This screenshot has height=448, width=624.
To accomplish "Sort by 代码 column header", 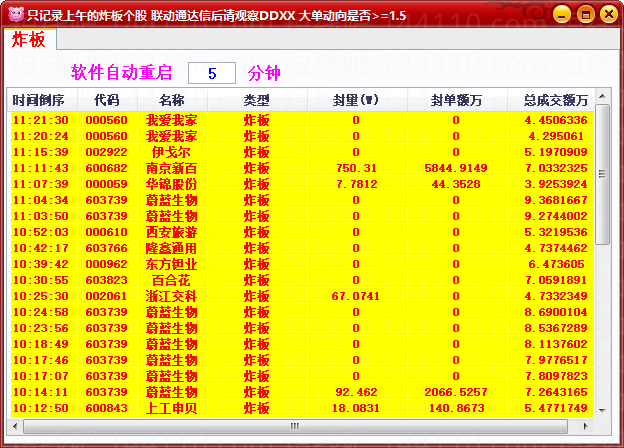I will click(107, 100).
